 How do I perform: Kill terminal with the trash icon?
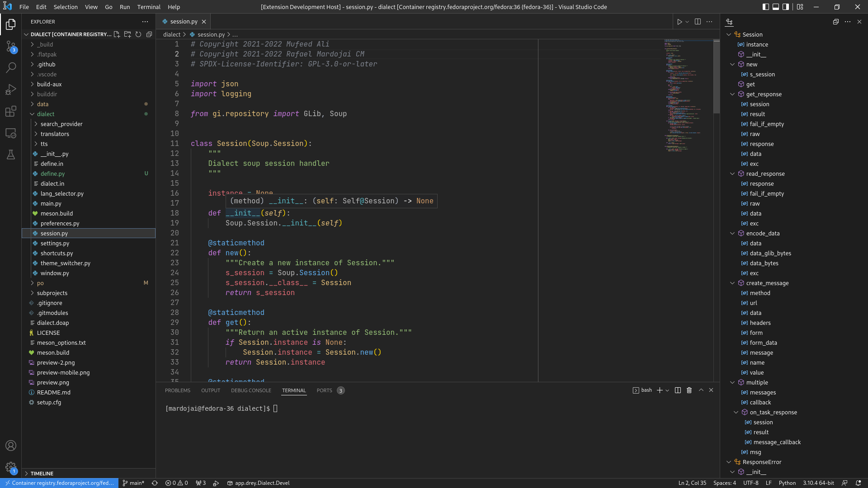coord(689,390)
